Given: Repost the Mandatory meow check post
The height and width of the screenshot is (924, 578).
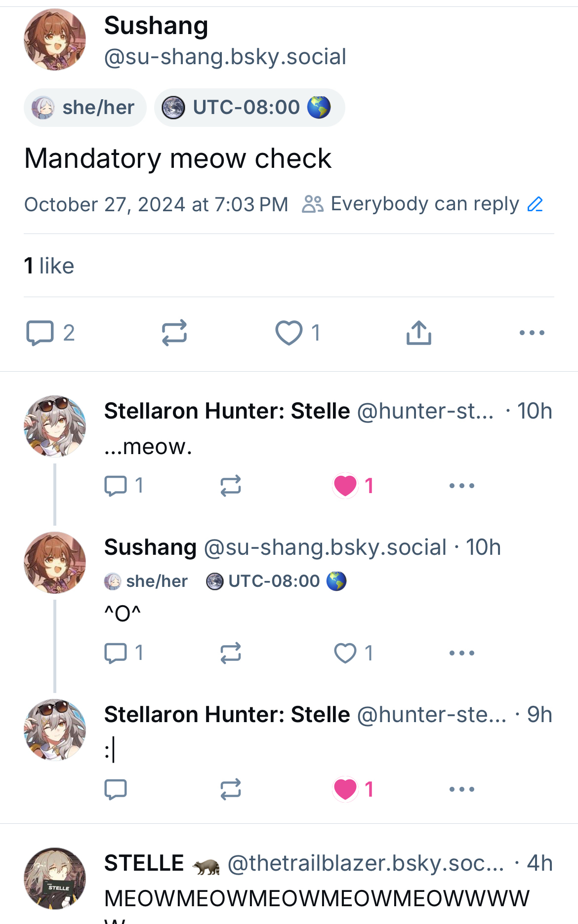Looking at the screenshot, I should pos(174,333).
